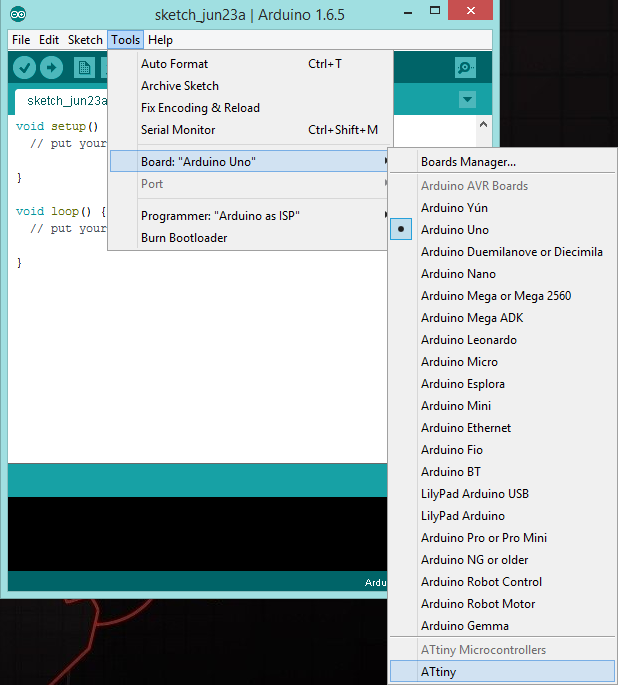Click the Verify checkmark button
Screen dimensions: 618x685
coord(24,68)
